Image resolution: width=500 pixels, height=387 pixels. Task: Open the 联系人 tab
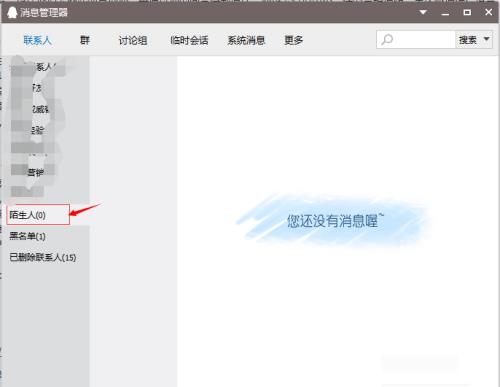[37, 40]
